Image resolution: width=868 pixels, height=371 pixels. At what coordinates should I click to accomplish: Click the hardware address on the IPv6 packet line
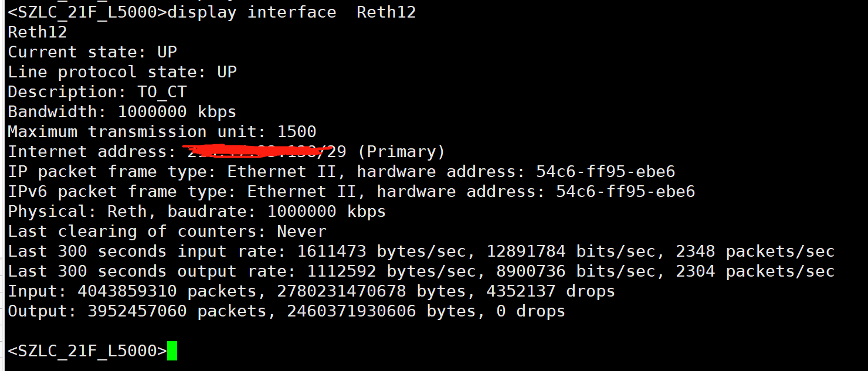pos(625,192)
